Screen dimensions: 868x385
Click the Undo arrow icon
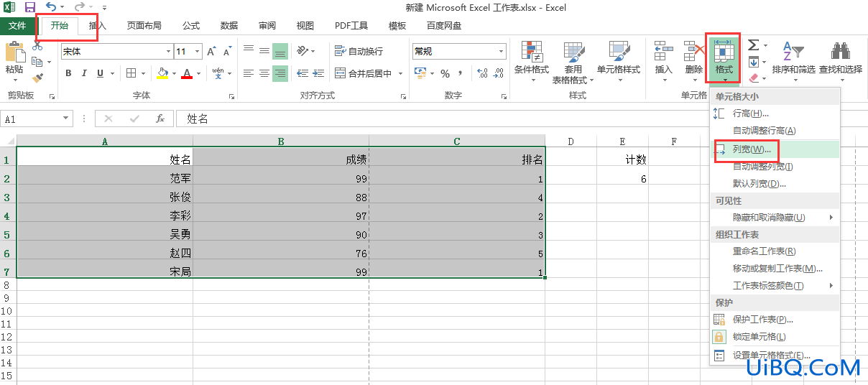point(52,8)
